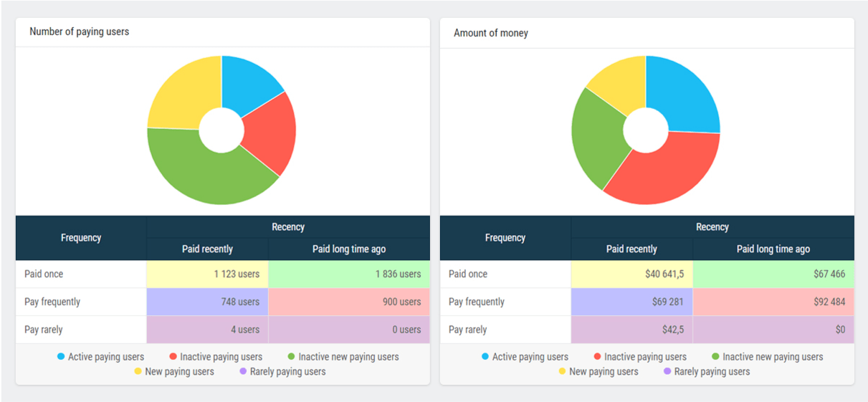Click the 1 123 users cell
The image size is (868, 402).
click(x=207, y=274)
